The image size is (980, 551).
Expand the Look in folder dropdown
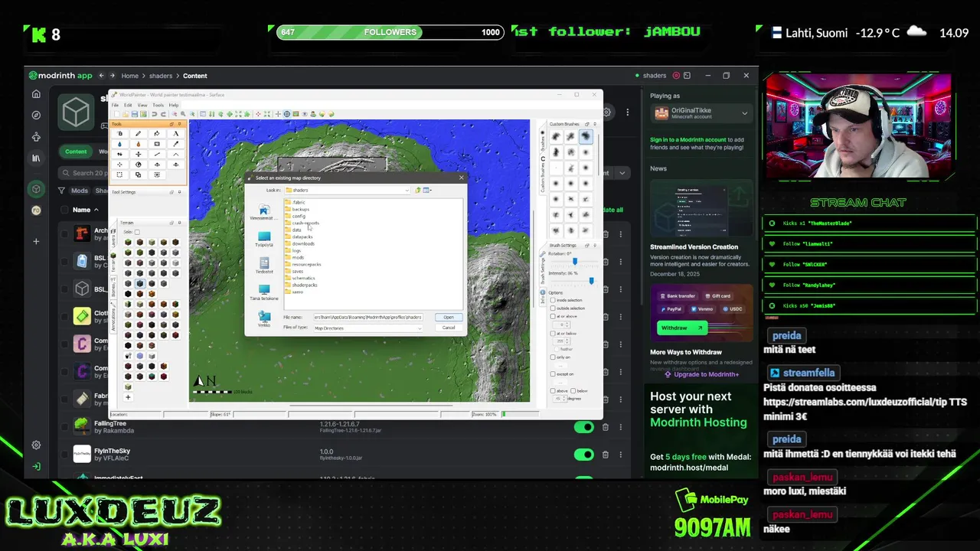point(407,190)
